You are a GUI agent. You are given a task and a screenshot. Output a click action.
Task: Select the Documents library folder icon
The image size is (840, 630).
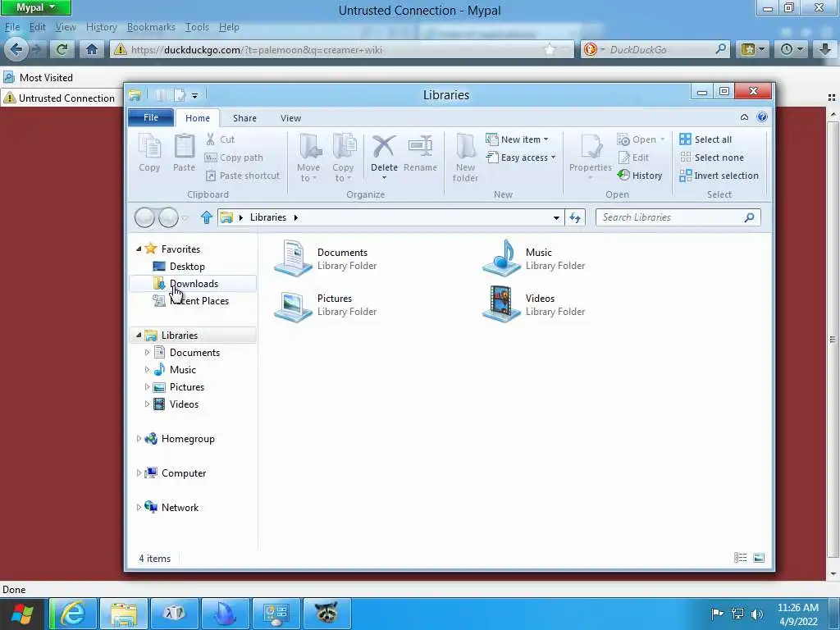click(293, 258)
